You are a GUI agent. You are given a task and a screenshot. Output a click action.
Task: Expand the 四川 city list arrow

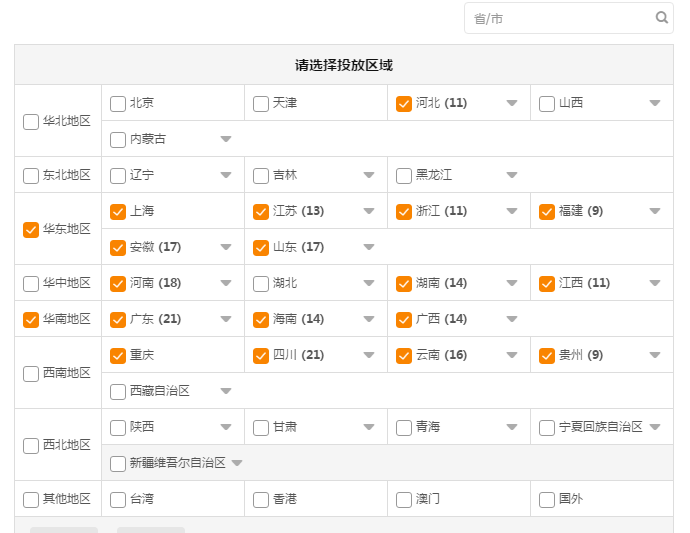click(369, 355)
